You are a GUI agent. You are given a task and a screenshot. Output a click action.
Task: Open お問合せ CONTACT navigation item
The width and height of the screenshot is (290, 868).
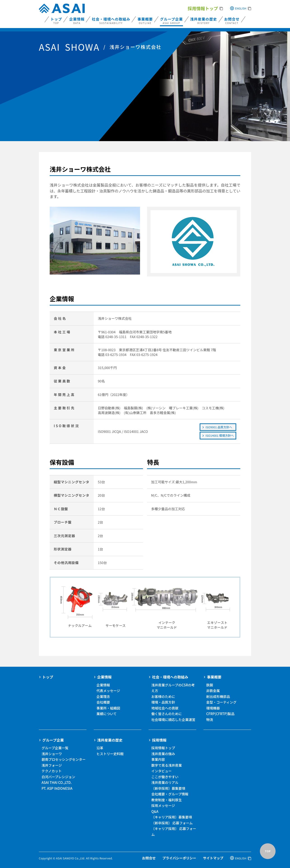tap(232, 21)
